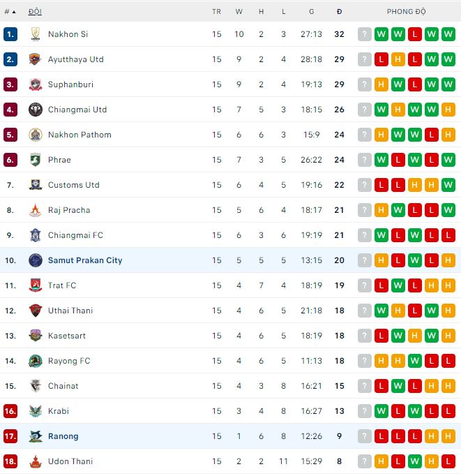
Task: Click the Ranong club crest
Action: (36, 436)
